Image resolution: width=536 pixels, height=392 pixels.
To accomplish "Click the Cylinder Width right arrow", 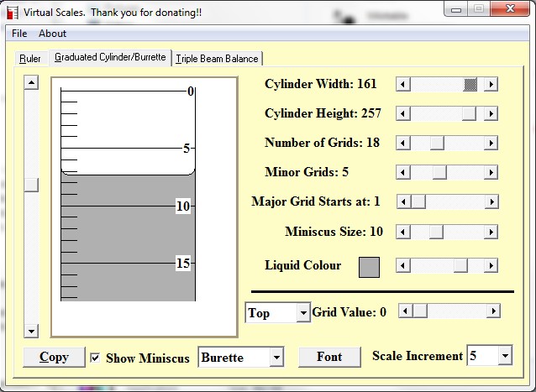I will click(491, 84).
